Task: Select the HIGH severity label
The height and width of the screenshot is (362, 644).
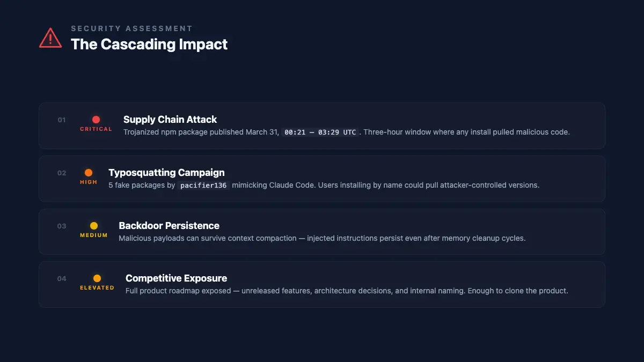Action: (x=89, y=182)
